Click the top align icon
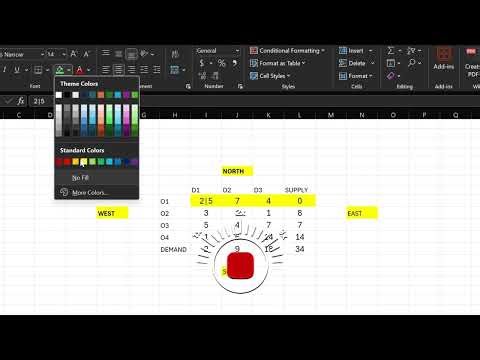Viewport: 480px width, 360px height. [x=106, y=53]
